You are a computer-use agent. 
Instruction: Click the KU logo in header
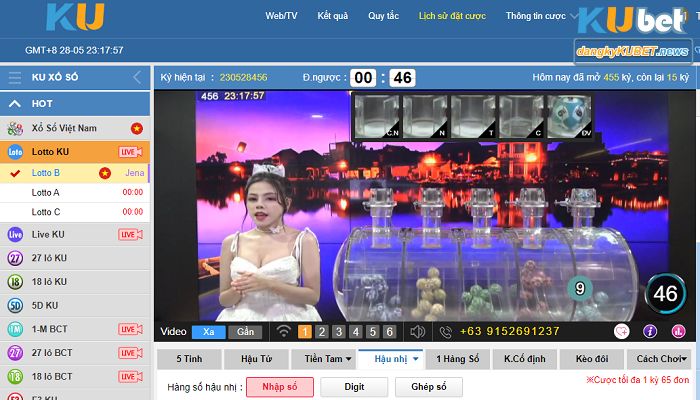coord(75,17)
